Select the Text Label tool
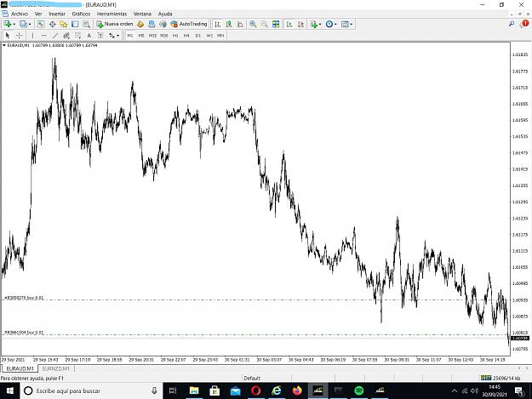The image size is (532, 399). click(x=100, y=35)
